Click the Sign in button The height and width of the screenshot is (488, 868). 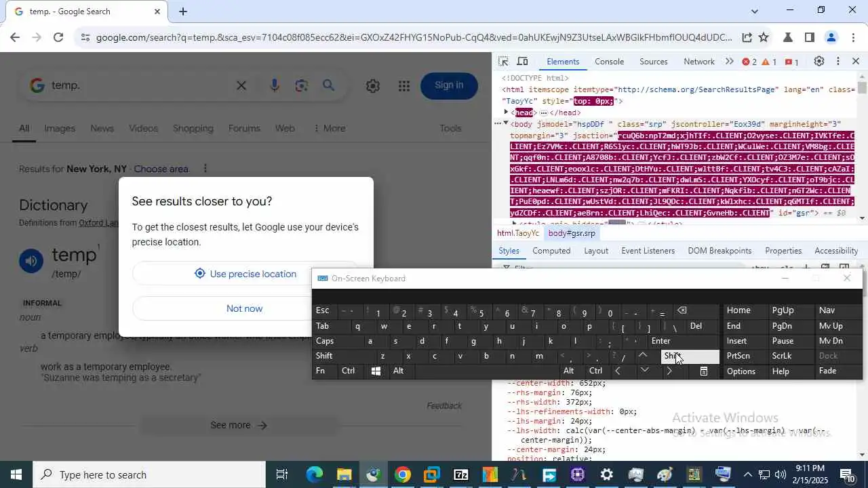tap(449, 85)
